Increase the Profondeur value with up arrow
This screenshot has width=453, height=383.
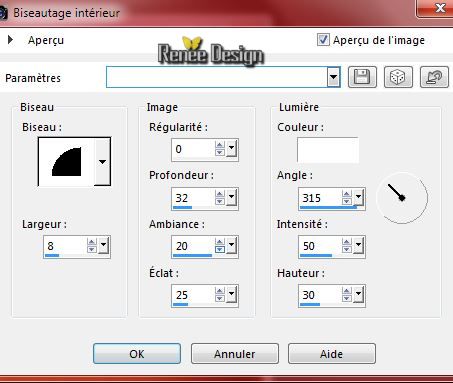(220, 194)
